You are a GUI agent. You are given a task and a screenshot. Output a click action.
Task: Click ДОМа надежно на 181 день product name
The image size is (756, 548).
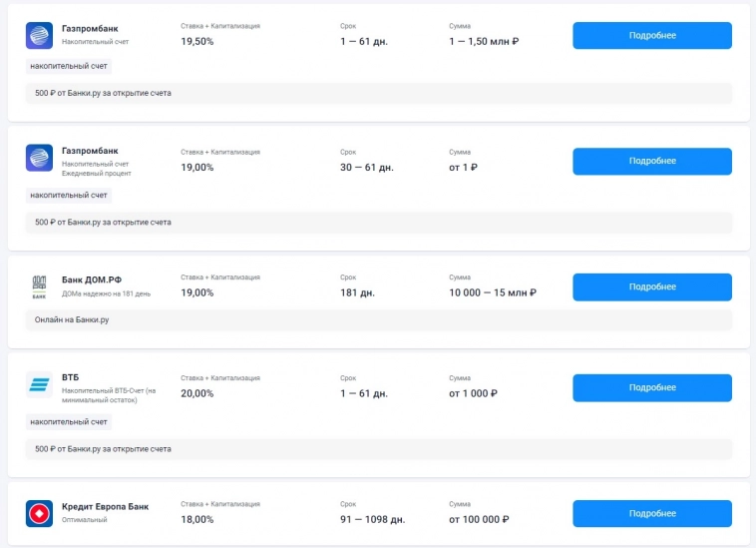pos(106,293)
